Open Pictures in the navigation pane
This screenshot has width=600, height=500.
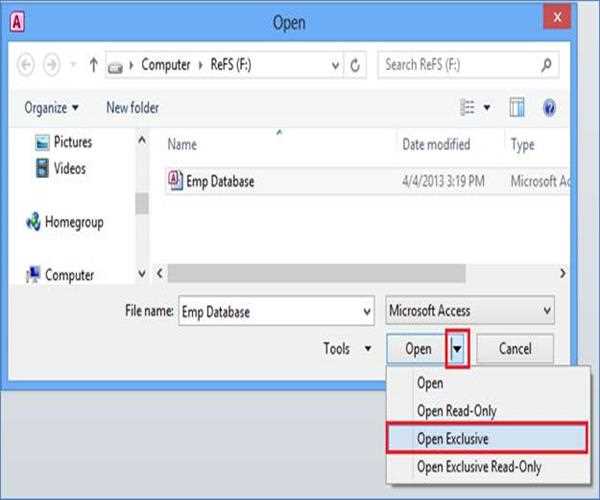click(64, 142)
